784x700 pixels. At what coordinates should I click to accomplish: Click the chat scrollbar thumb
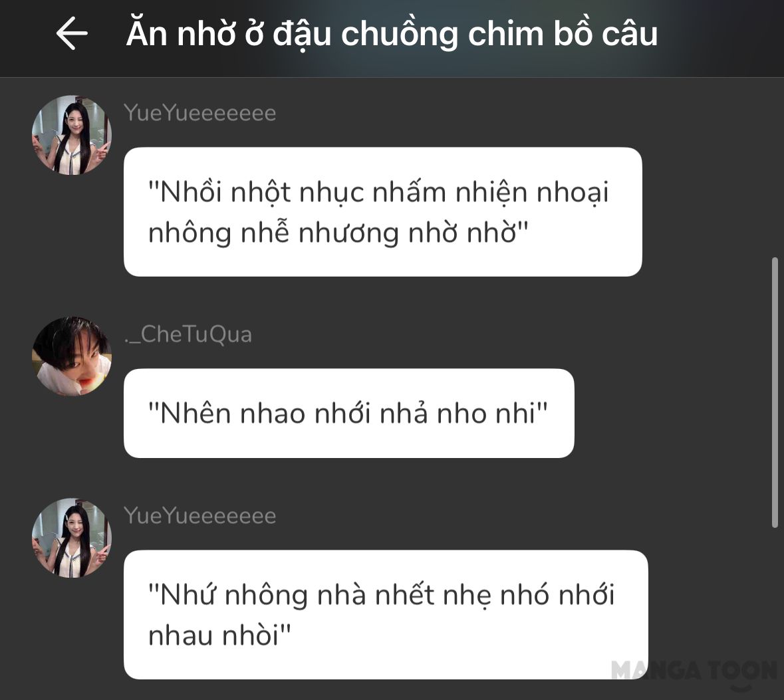click(x=775, y=392)
